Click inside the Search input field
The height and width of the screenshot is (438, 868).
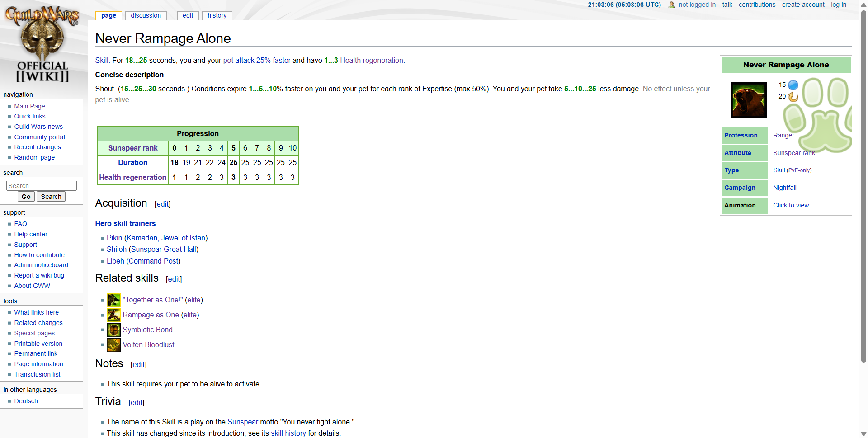pyautogui.click(x=42, y=186)
